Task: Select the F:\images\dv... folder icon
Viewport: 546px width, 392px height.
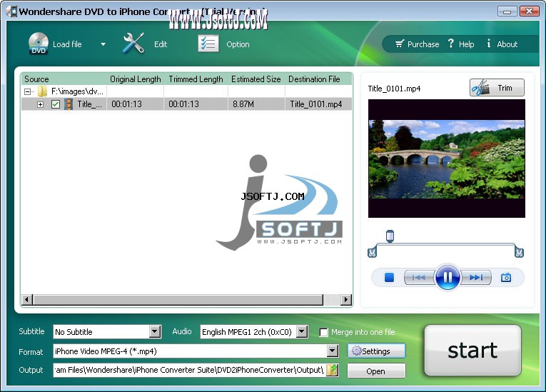Action: coord(43,91)
